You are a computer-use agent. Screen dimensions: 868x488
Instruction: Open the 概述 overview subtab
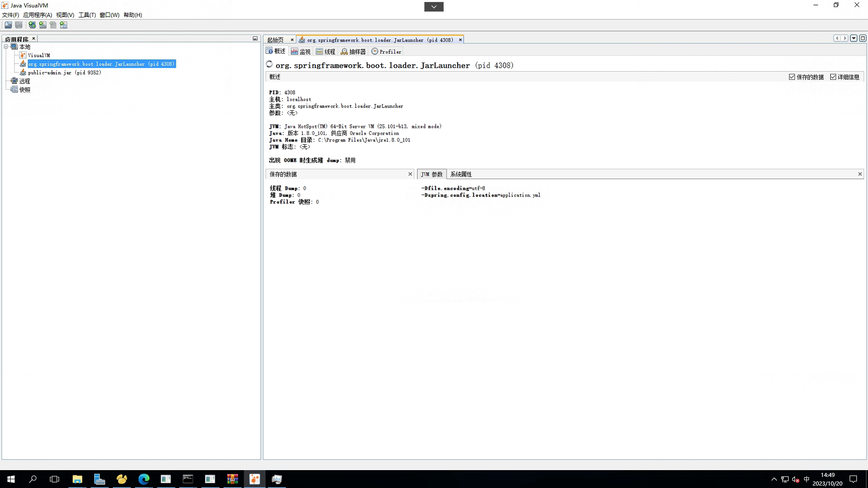[x=276, y=51]
